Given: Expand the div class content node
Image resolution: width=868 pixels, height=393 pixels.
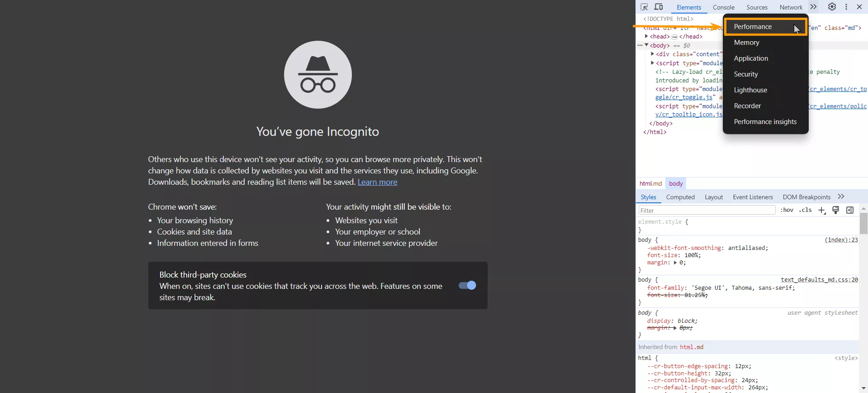Looking at the screenshot, I should pyautogui.click(x=652, y=54).
